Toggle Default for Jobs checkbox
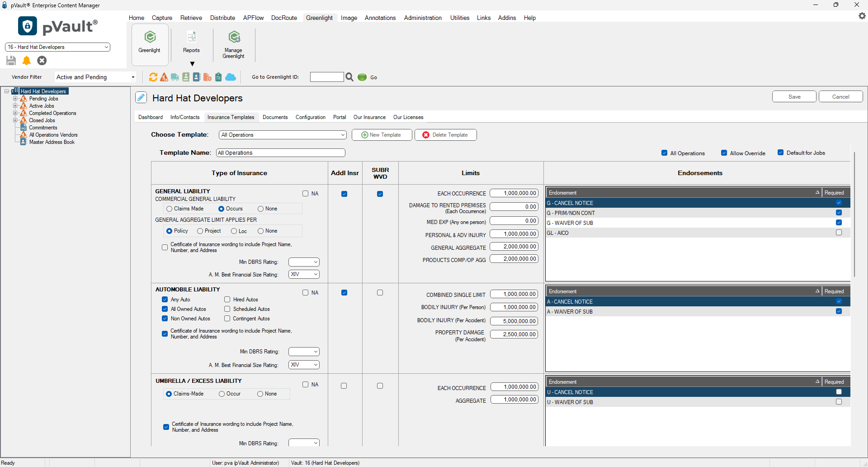 (x=781, y=152)
